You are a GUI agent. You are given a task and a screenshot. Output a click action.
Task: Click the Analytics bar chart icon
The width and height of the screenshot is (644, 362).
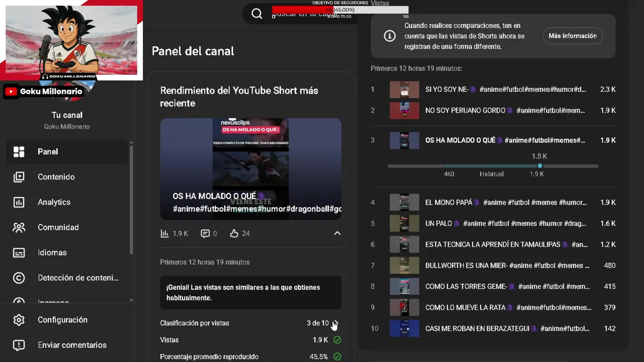pos(19,202)
